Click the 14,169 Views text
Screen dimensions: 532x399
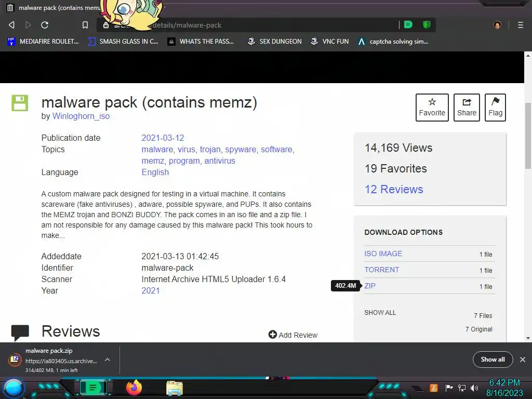[x=398, y=148]
